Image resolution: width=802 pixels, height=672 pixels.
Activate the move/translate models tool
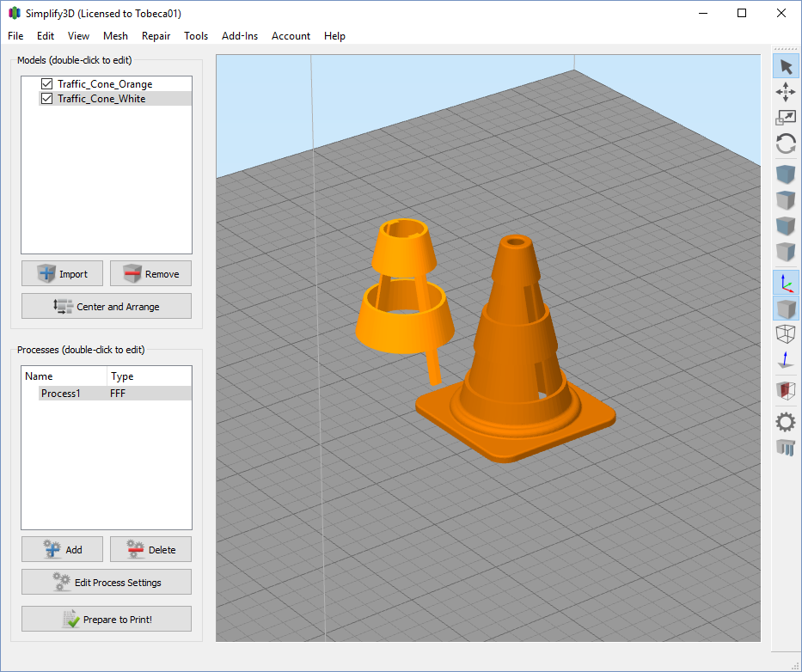coord(786,93)
